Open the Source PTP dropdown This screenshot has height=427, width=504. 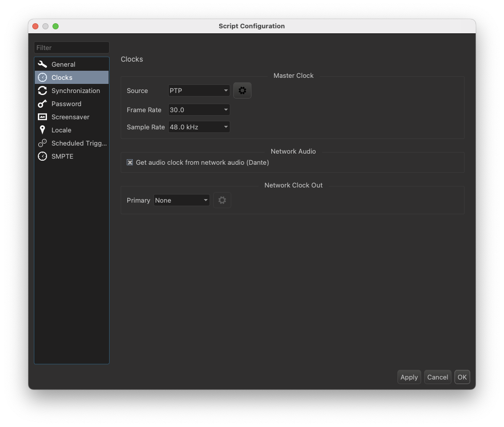pos(199,90)
